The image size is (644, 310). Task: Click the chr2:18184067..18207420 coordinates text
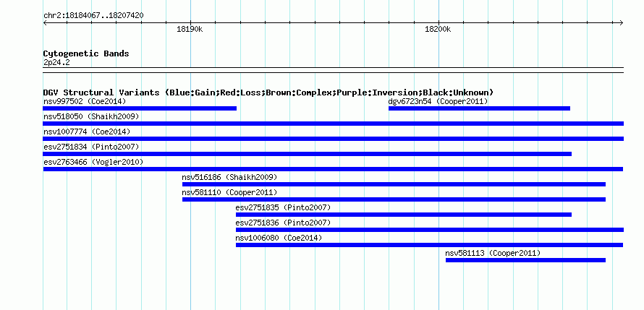click(93, 16)
